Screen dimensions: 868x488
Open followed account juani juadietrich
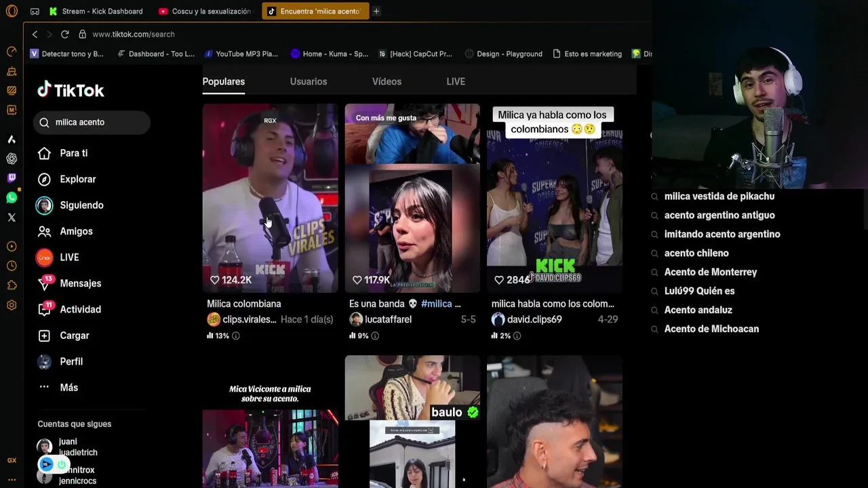click(x=68, y=447)
